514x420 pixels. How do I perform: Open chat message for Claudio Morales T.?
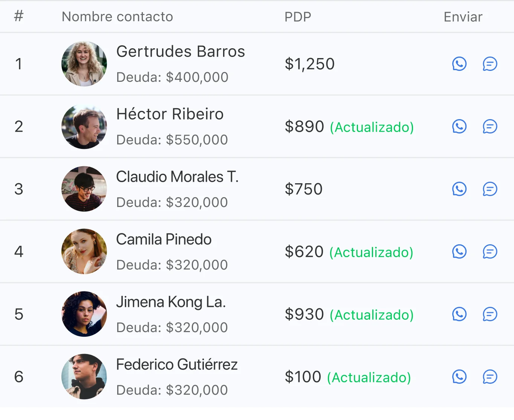pyautogui.click(x=490, y=189)
